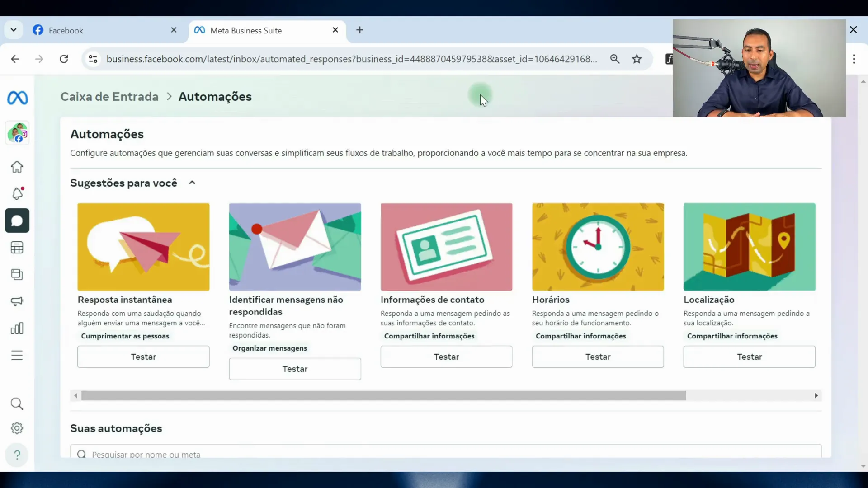Open a new browser tab
The image size is (868, 488).
tap(360, 30)
